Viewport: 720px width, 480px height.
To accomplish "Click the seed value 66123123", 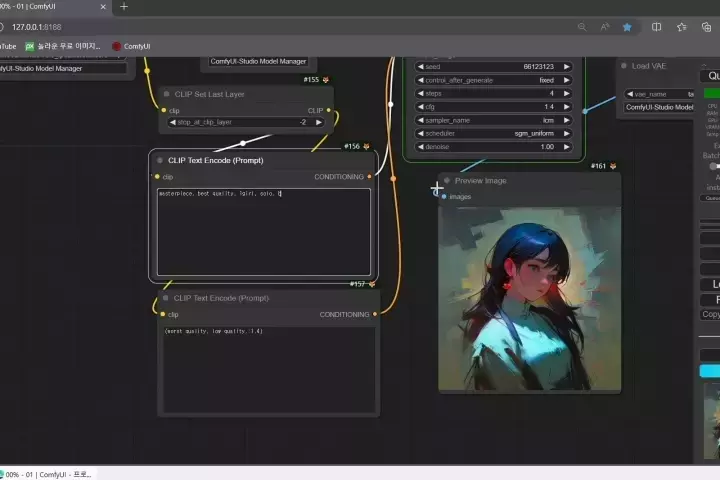I will (538, 67).
